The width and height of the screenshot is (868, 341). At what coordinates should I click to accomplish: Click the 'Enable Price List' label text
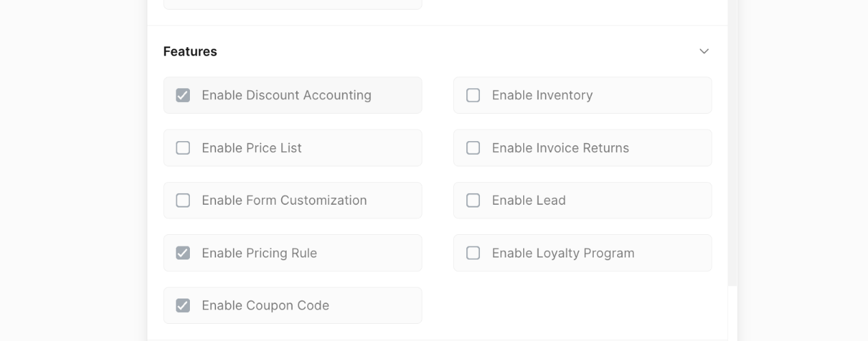tap(252, 148)
